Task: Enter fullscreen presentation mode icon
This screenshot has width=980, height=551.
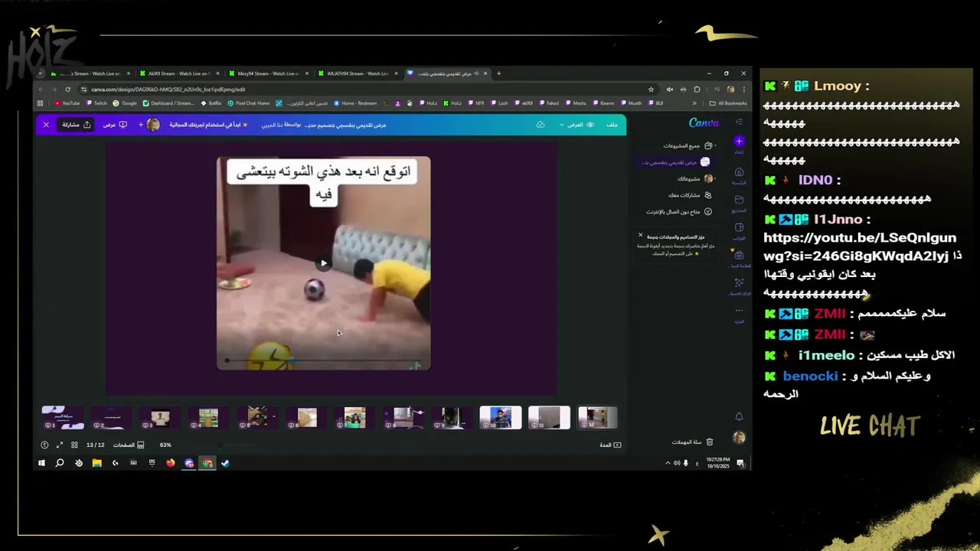Action: (x=60, y=445)
